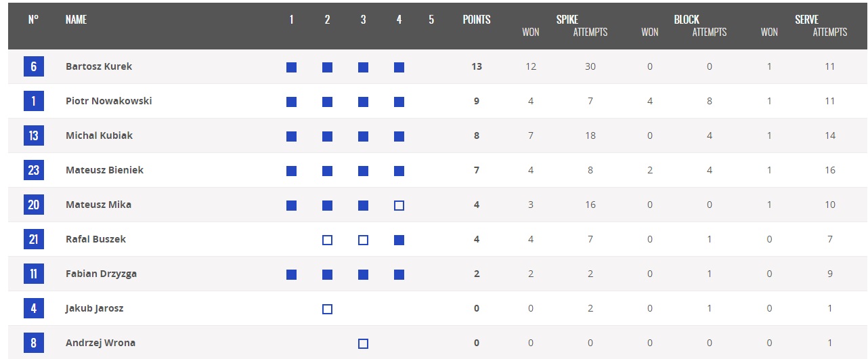Click Andrzej Wrona's number 8 jersey badge
The width and height of the screenshot is (868, 359).
point(33,343)
